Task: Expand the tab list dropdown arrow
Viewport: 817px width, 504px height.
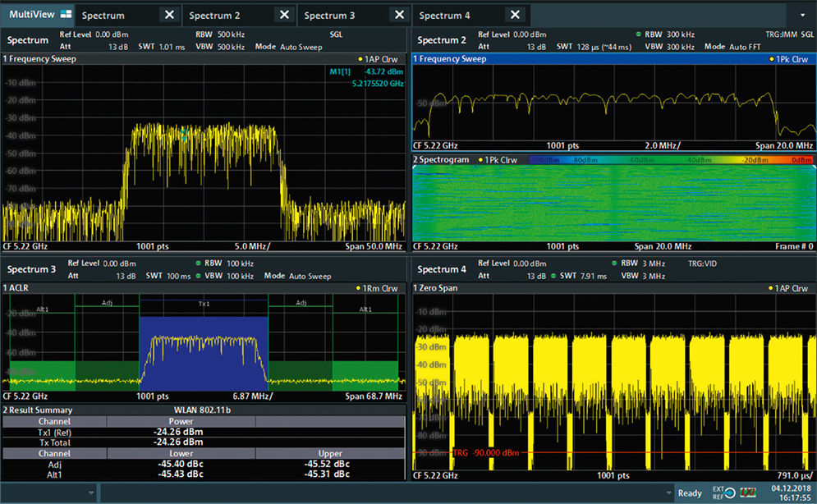Action: pyautogui.click(x=801, y=16)
